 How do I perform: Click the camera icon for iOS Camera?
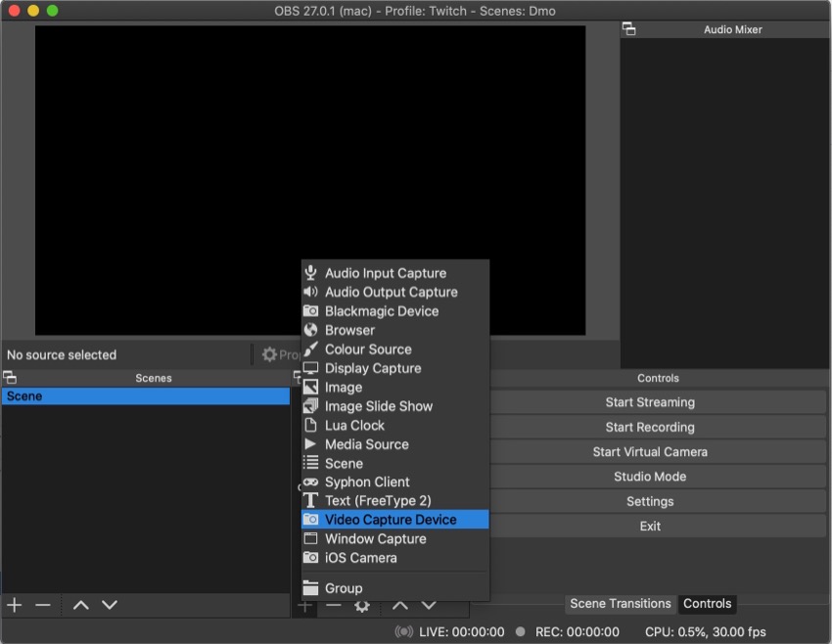pos(311,558)
